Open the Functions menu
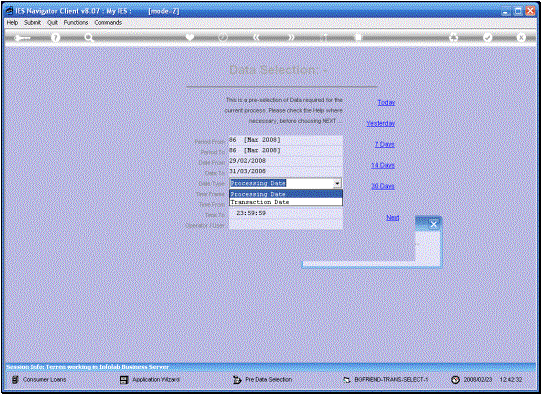 (x=76, y=22)
